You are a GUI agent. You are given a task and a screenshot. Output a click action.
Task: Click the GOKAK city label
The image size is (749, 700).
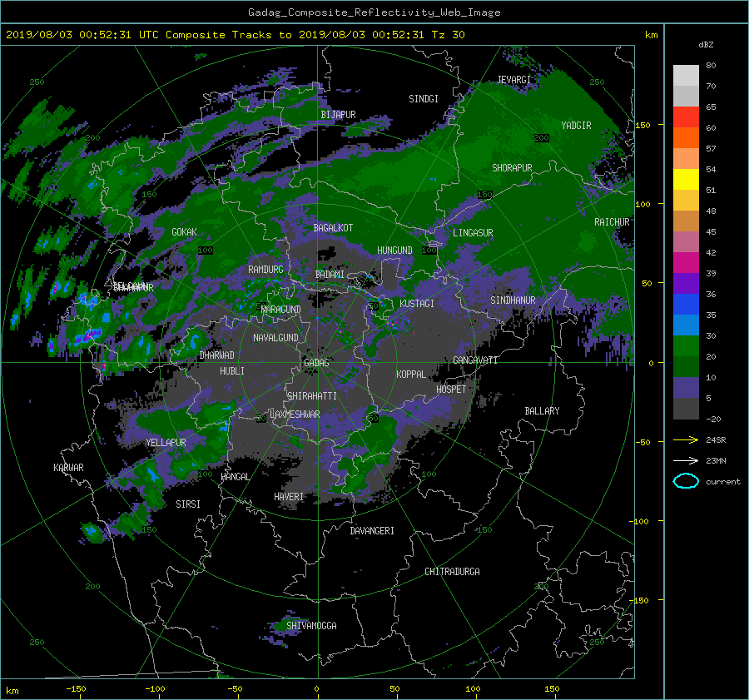pyautogui.click(x=184, y=232)
